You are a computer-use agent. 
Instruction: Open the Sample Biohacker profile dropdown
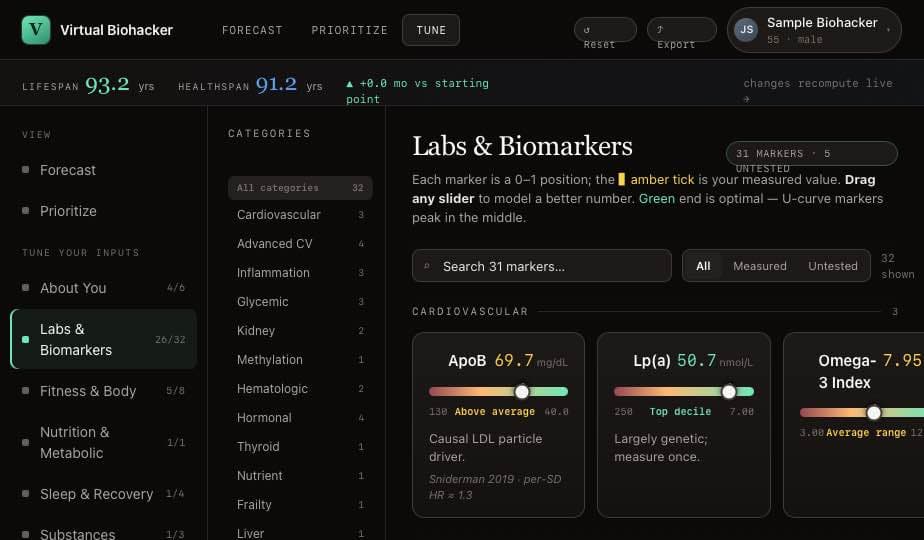(814, 30)
